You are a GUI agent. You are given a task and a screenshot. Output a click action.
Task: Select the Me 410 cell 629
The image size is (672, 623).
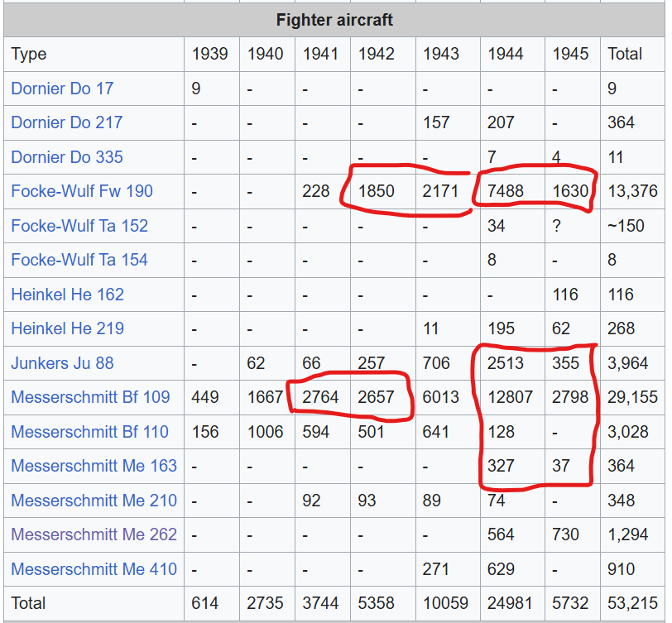coord(512,569)
